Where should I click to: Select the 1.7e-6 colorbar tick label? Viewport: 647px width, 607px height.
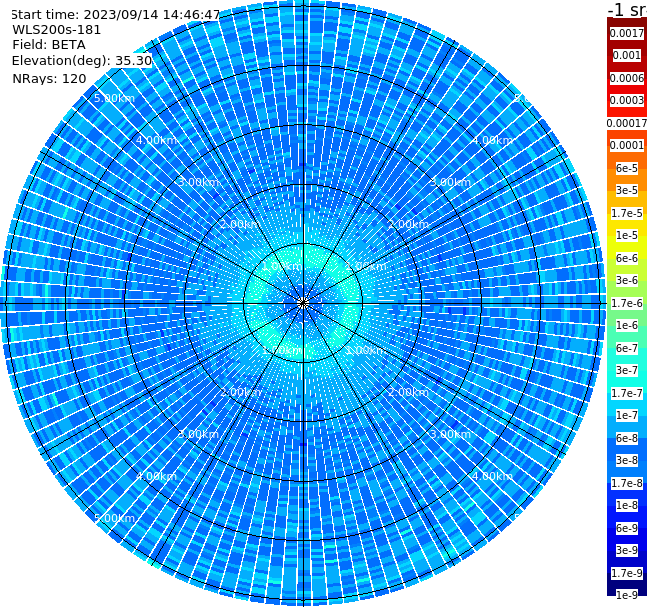[627, 303]
